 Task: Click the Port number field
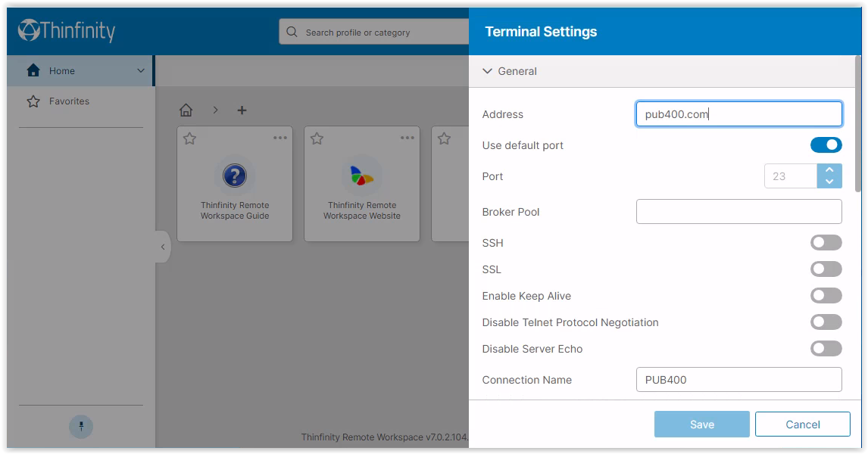click(791, 176)
